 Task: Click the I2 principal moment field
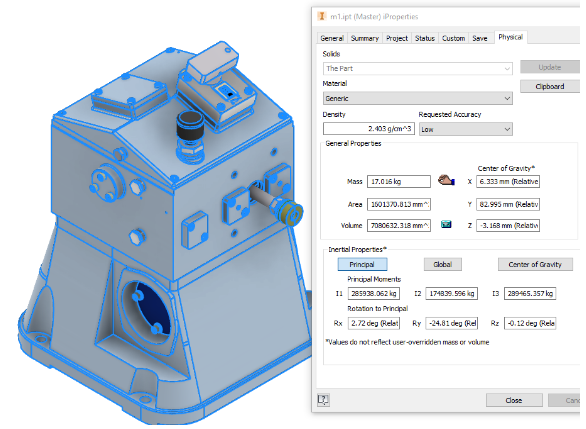pos(451,293)
